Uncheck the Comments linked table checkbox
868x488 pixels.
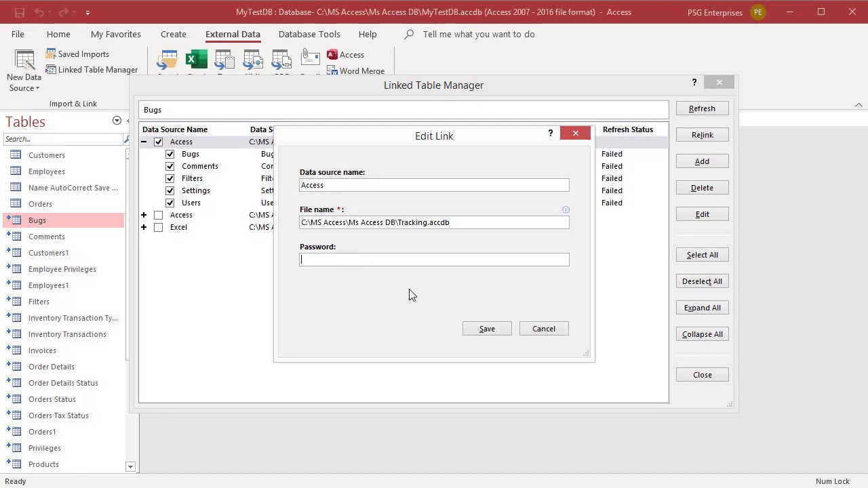170,166
